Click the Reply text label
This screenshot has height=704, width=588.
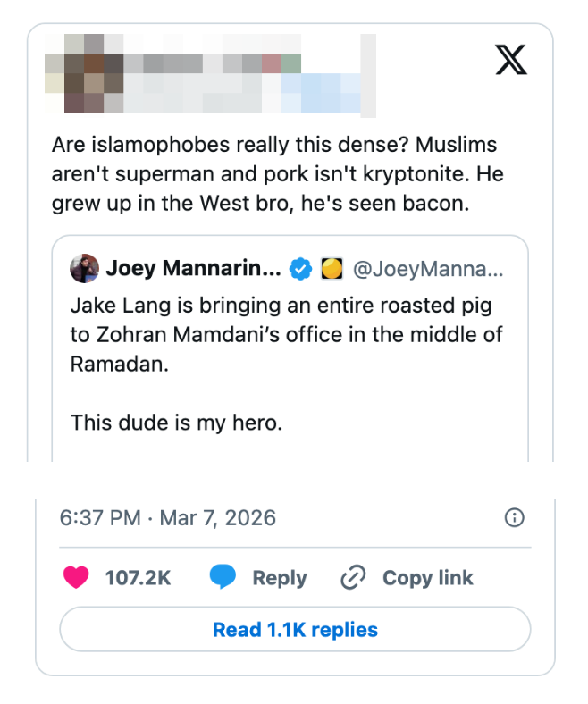[279, 578]
